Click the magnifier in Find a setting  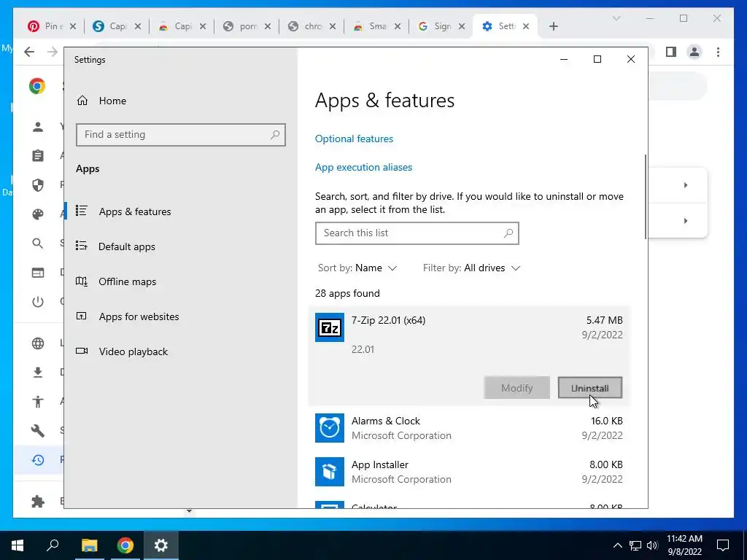[275, 135]
